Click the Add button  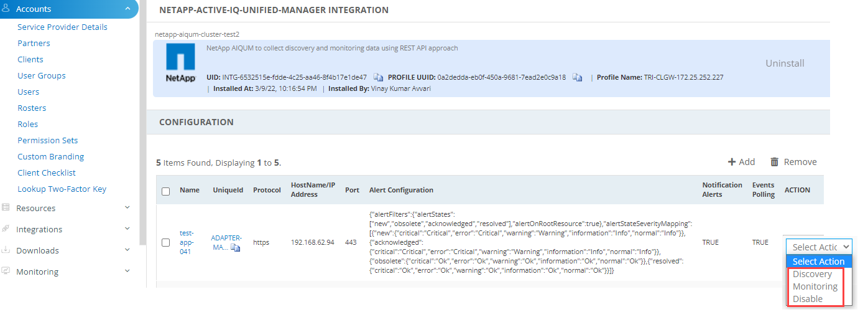[x=742, y=162]
